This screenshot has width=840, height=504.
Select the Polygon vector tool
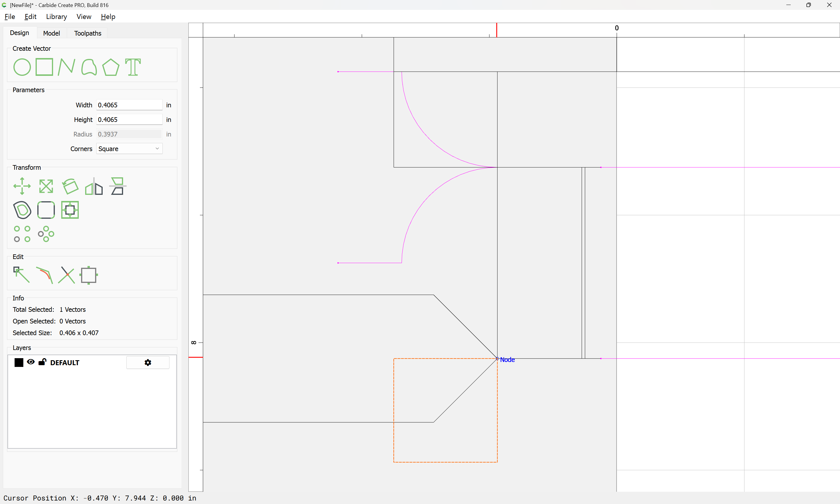[x=111, y=67]
